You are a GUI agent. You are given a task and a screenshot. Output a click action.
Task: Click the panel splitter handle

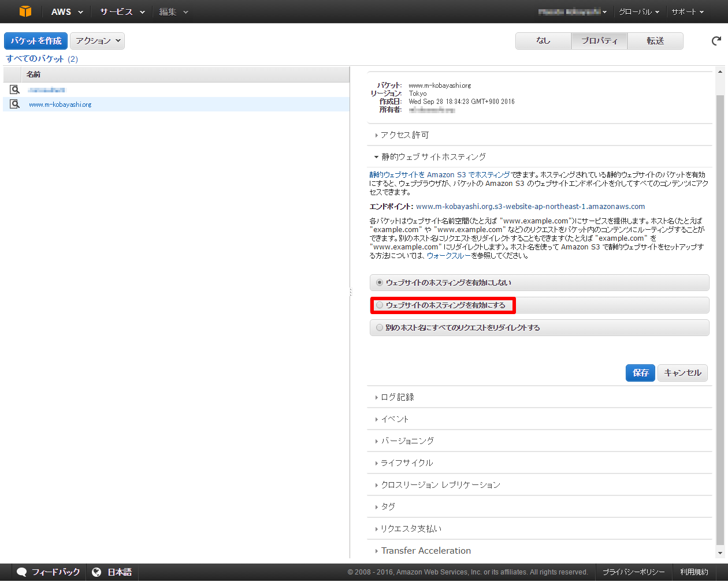click(x=351, y=293)
